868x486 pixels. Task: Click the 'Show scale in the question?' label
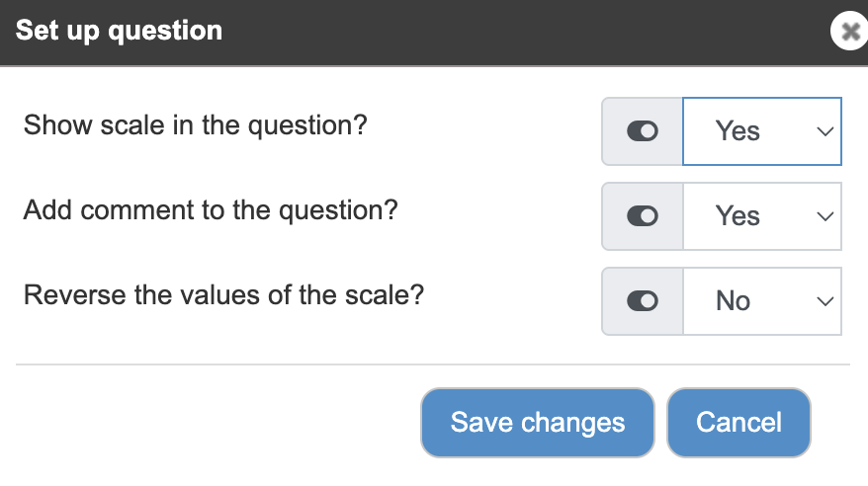pos(196,125)
